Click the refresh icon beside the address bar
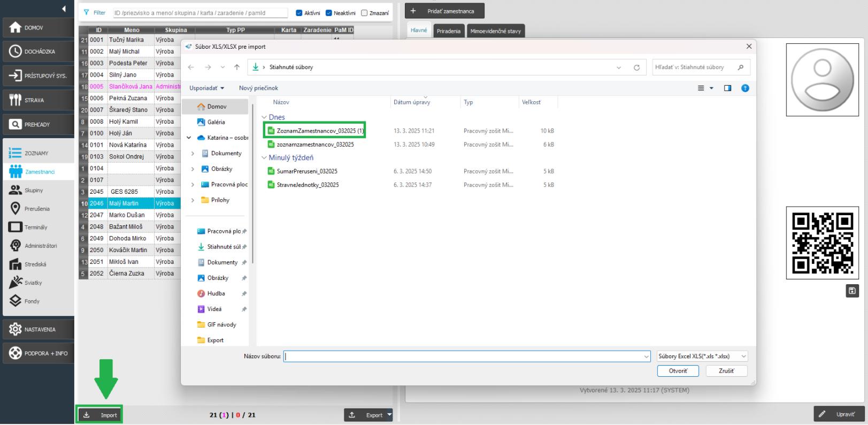The image size is (868, 425). pyautogui.click(x=636, y=67)
